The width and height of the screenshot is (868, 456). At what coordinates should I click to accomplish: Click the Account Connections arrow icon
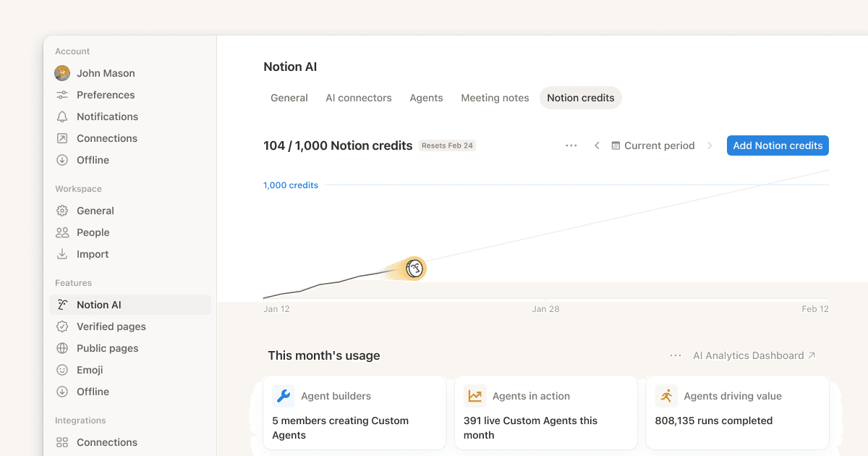pyautogui.click(x=62, y=138)
